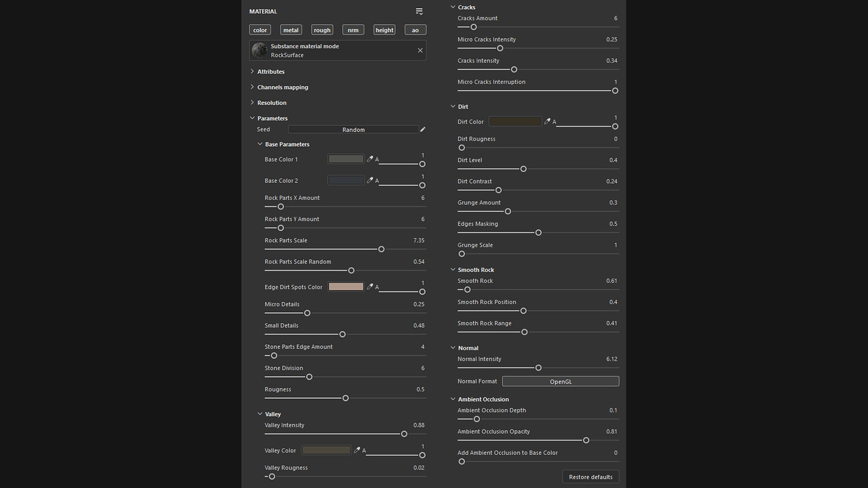Image resolution: width=868 pixels, height=488 pixels.
Task: Expand the Channels mapping section
Action: point(279,87)
